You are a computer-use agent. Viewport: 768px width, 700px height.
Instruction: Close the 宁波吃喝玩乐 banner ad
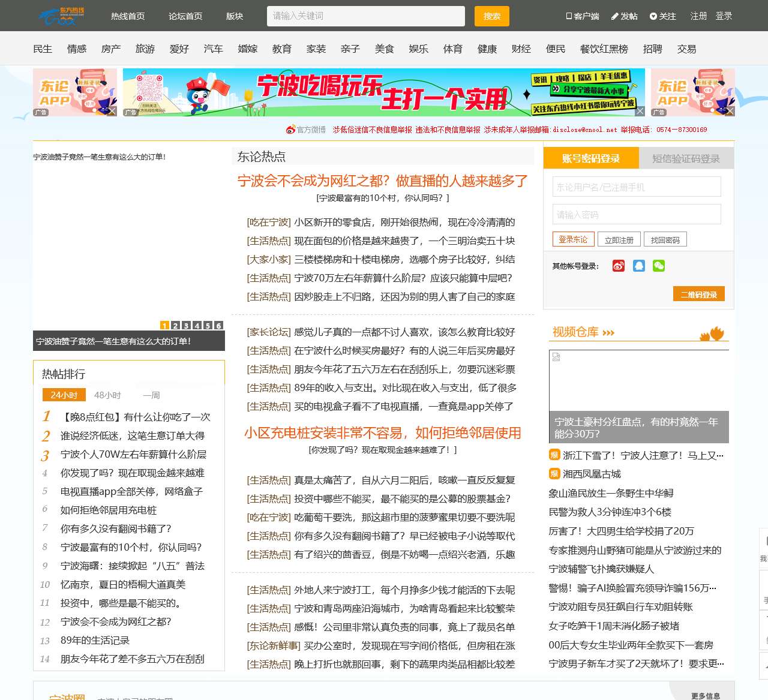[640, 111]
